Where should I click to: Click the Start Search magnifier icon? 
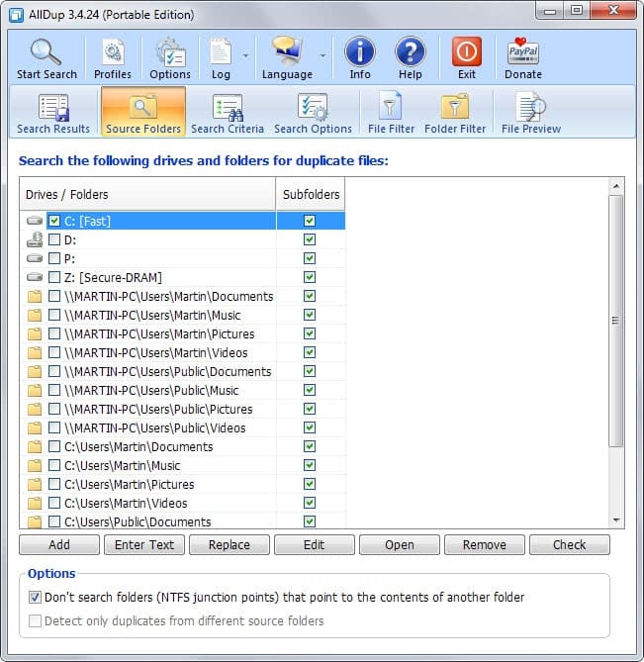pos(46,51)
